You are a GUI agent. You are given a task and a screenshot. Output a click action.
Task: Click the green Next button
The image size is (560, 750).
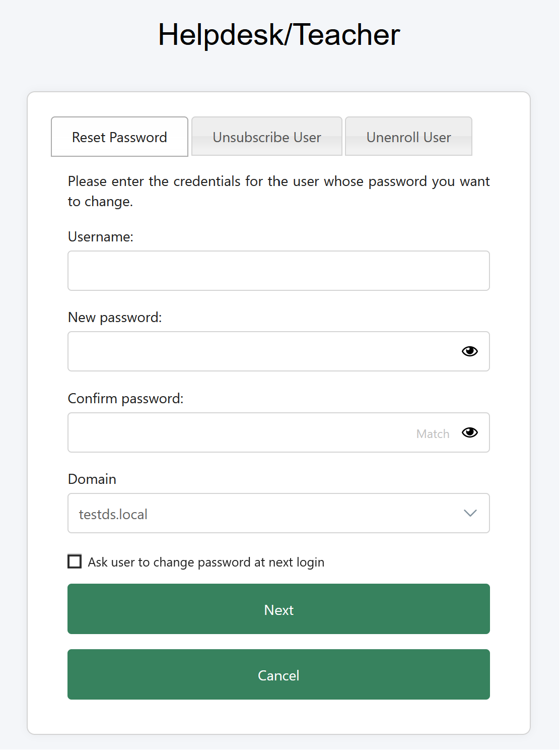[278, 609]
